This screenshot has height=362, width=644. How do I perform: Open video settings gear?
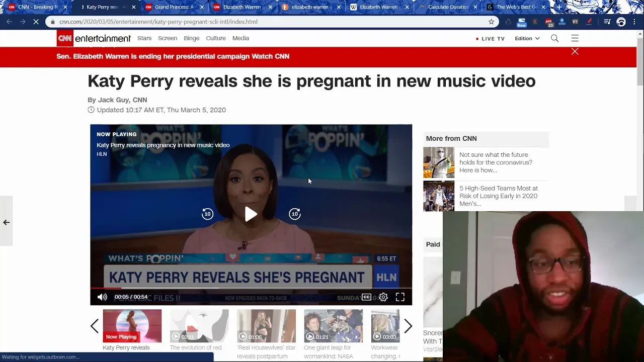(x=383, y=297)
